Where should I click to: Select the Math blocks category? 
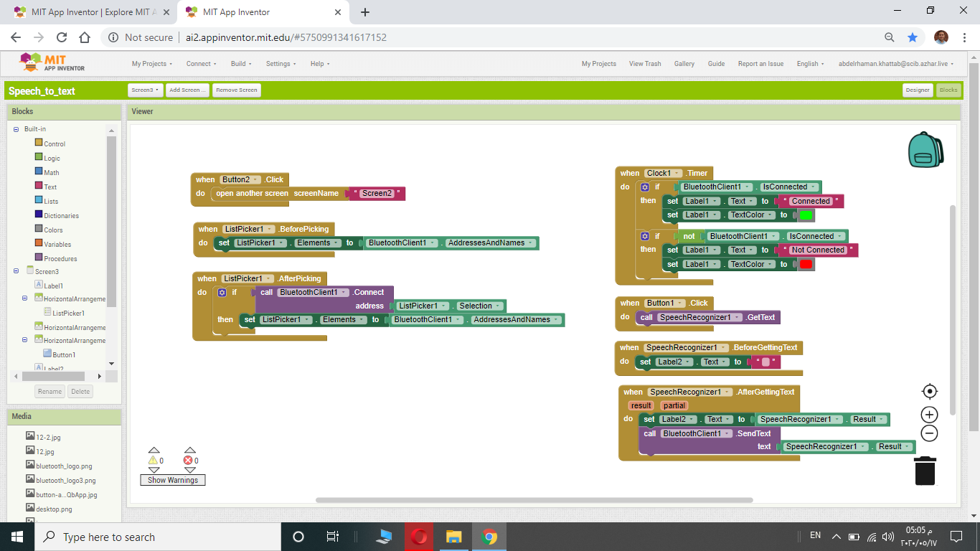click(x=51, y=172)
